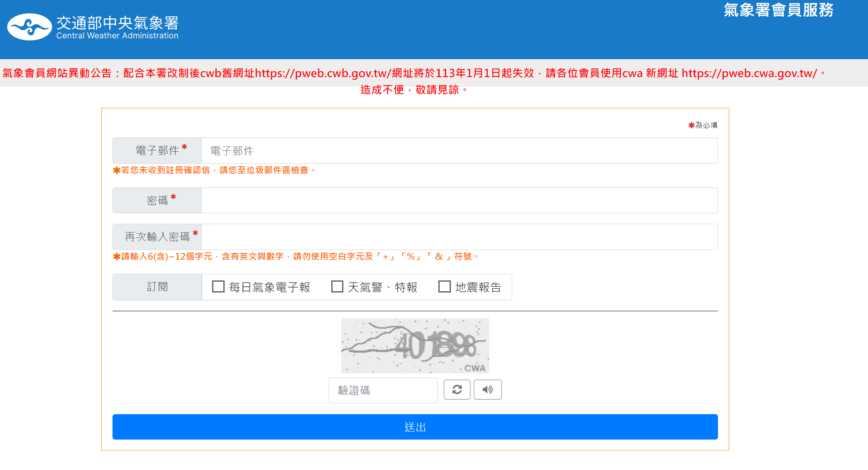Viewport: 868px width, 470px height.
Task: Play the audio captcha speaker button
Action: click(487, 390)
